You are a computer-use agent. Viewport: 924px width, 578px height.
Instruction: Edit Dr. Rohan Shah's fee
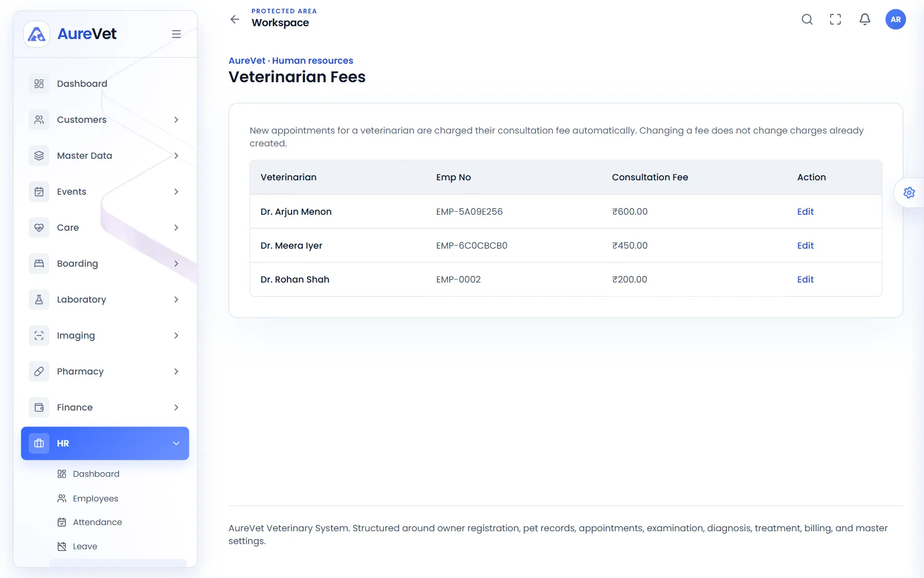click(x=805, y=279)
